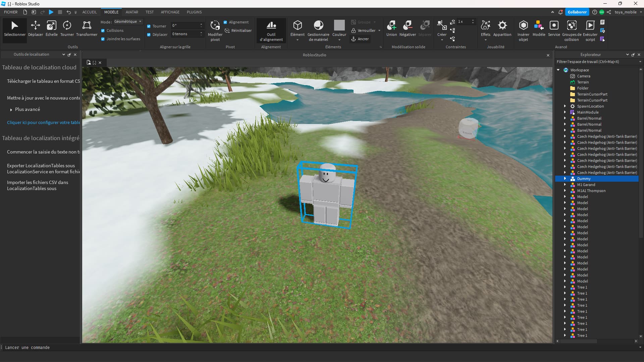Screen dimensions: 644x362
Task: Add an Apparition spawn location
Action: 502,29
